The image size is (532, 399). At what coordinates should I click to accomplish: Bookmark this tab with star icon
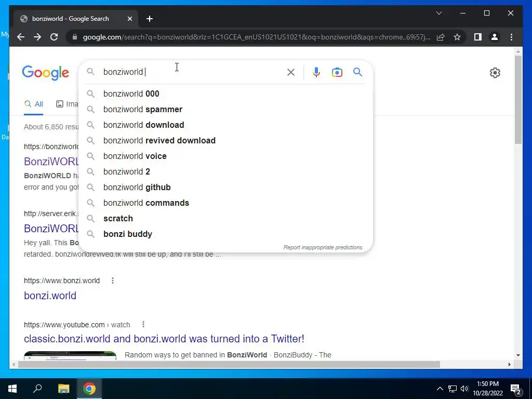tap(457, 37)
